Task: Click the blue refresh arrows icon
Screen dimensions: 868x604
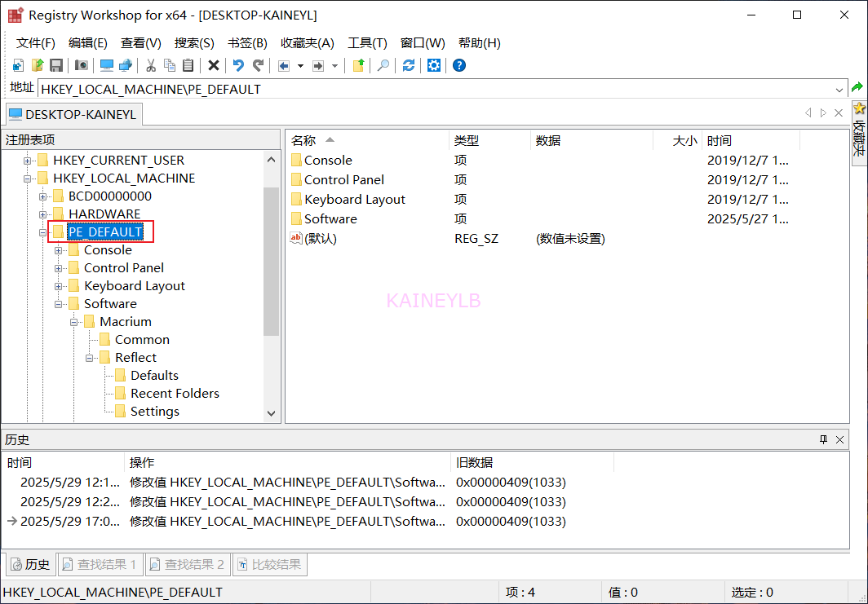Action: click(409, 65)
